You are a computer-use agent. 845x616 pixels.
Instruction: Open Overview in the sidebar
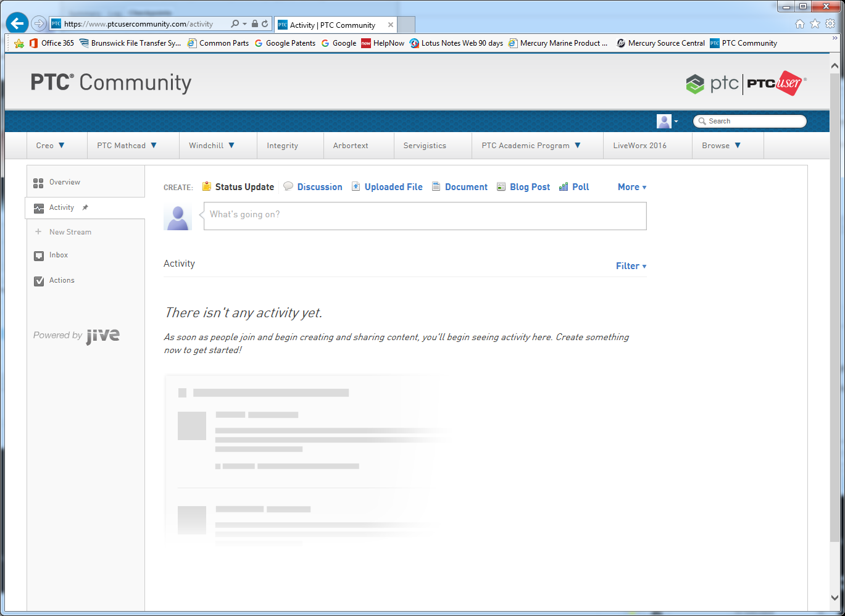pyautogui.click(x=65, y=182)
